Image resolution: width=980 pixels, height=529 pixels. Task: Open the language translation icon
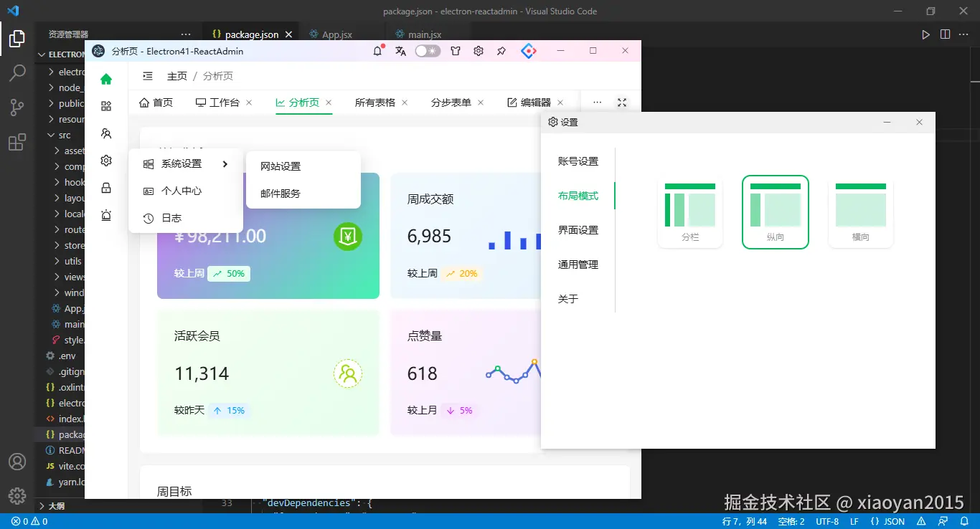pyautogui.click(x=401, y=51)
